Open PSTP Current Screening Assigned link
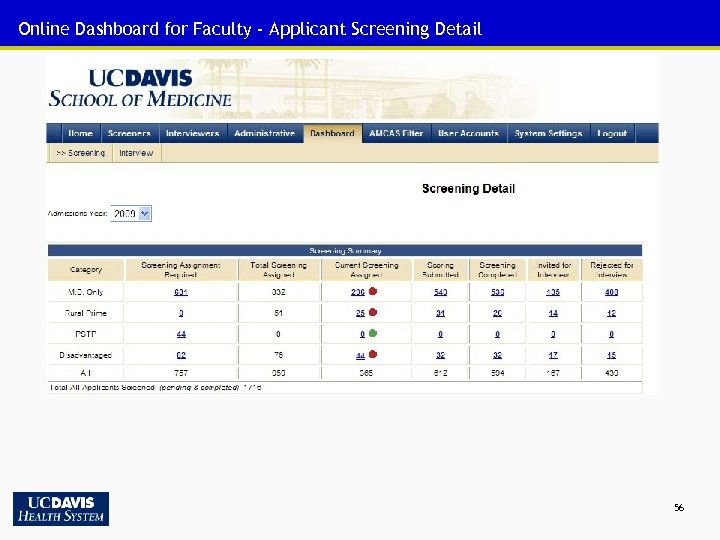This screenshot has height=540, width=720. [362, 334]
